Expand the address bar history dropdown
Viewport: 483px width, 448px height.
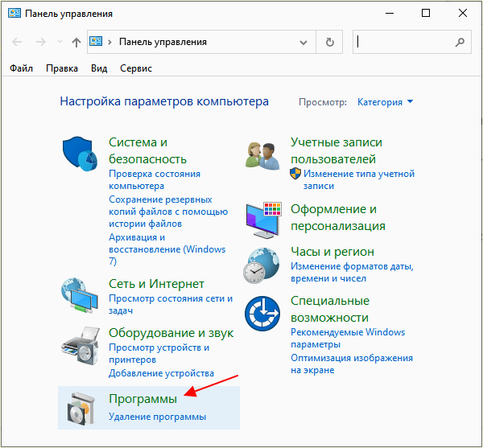[x=303, y=43]
